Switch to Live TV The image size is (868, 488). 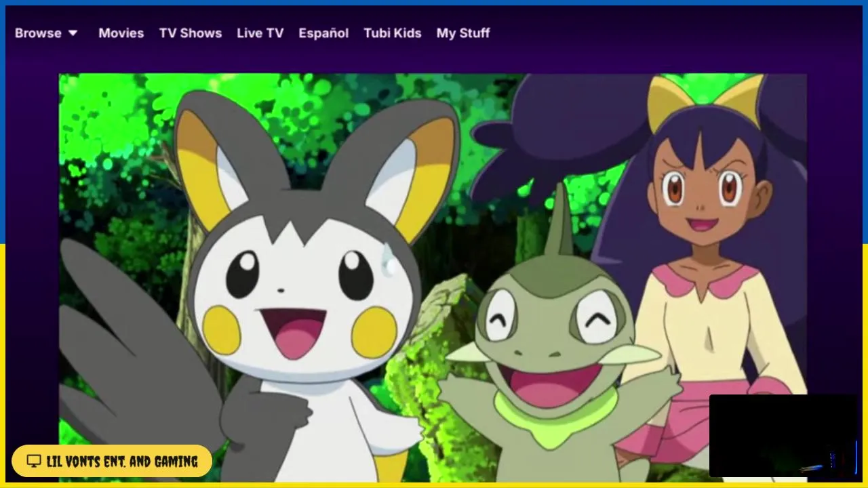[260, 33]
